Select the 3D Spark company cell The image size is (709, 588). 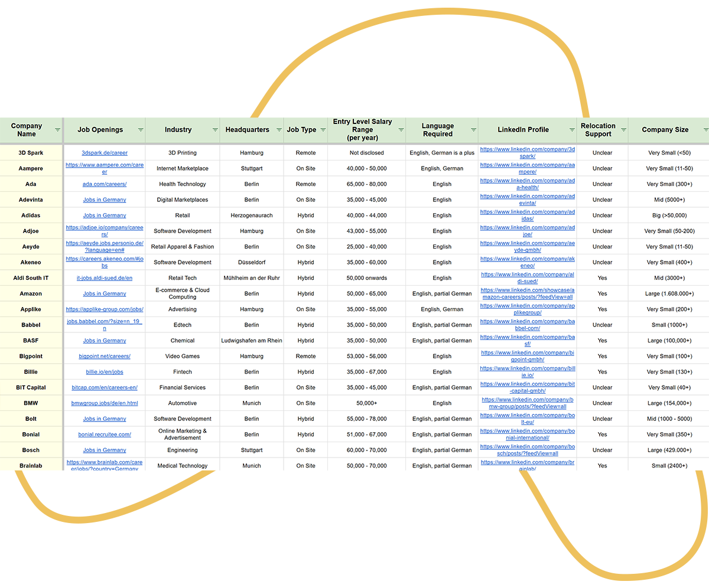point(31,153)
